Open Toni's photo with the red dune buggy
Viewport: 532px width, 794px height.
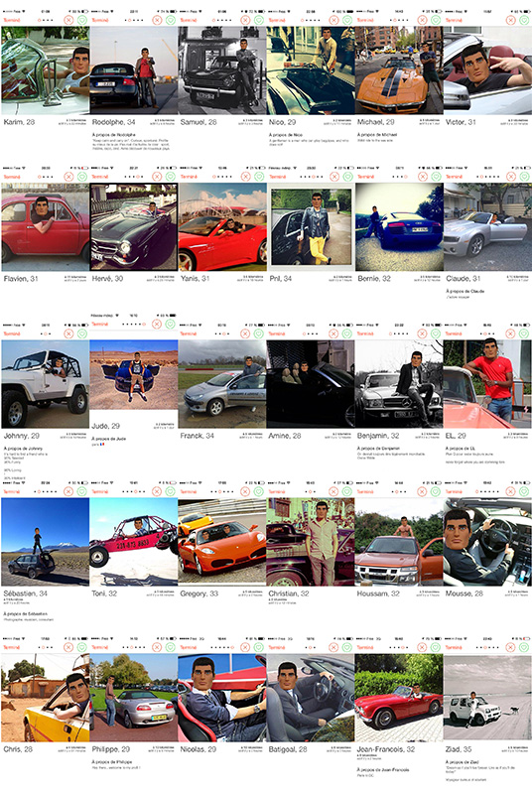(x=134, y=542)
